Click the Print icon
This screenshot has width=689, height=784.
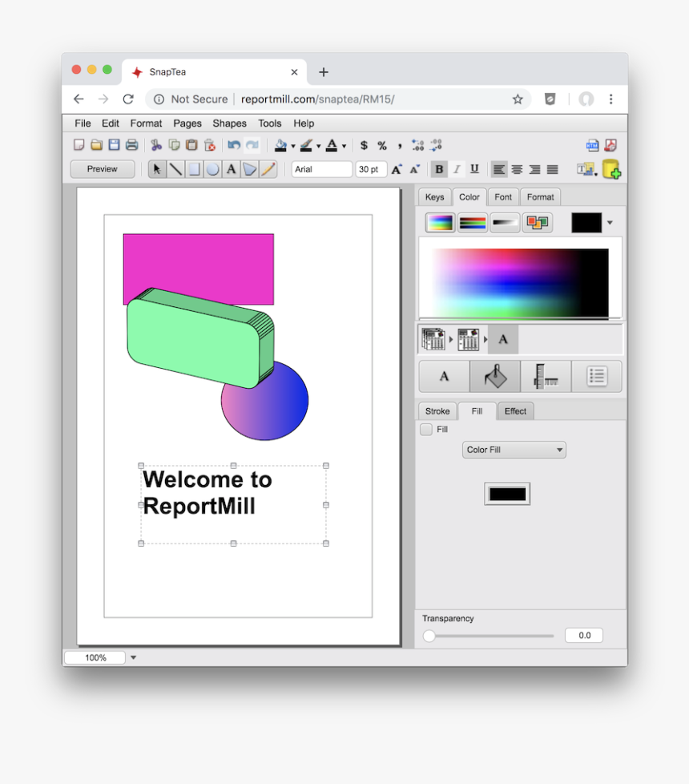click(x=132, y=145)
